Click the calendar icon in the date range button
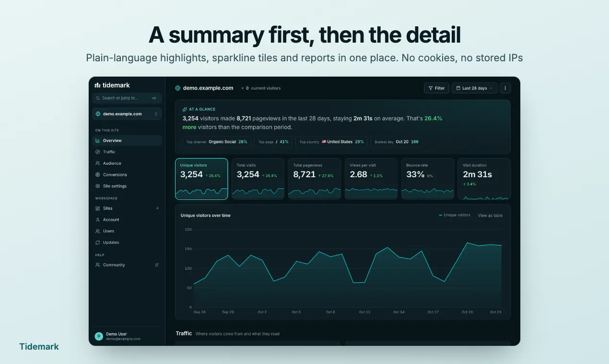This screenshot has width=609, height=364. click(458, 88)
